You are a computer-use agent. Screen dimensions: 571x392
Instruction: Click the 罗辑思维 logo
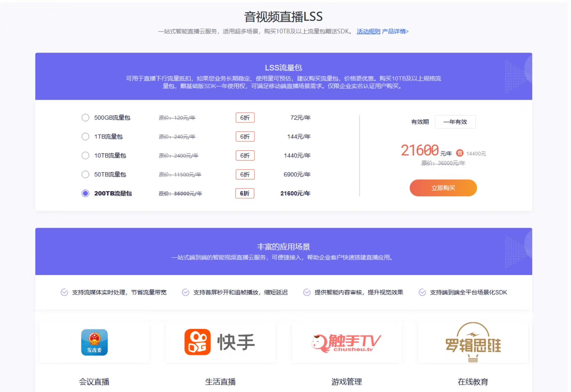pos(473,343)
